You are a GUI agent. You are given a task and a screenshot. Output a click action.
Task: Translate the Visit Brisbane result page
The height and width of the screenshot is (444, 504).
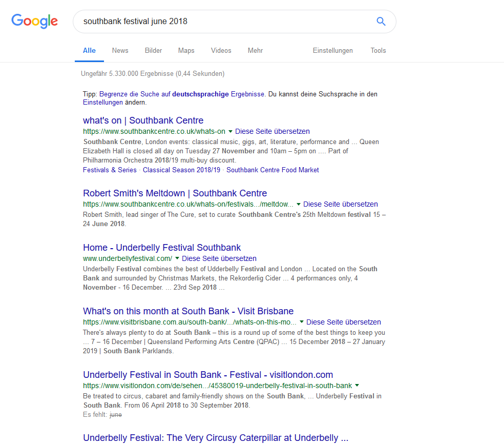344,322
